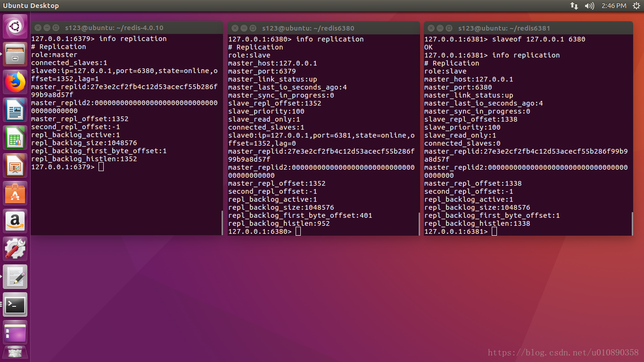The image size is (644, 362).
Task: Open the session gear menu
Action: 636,6
